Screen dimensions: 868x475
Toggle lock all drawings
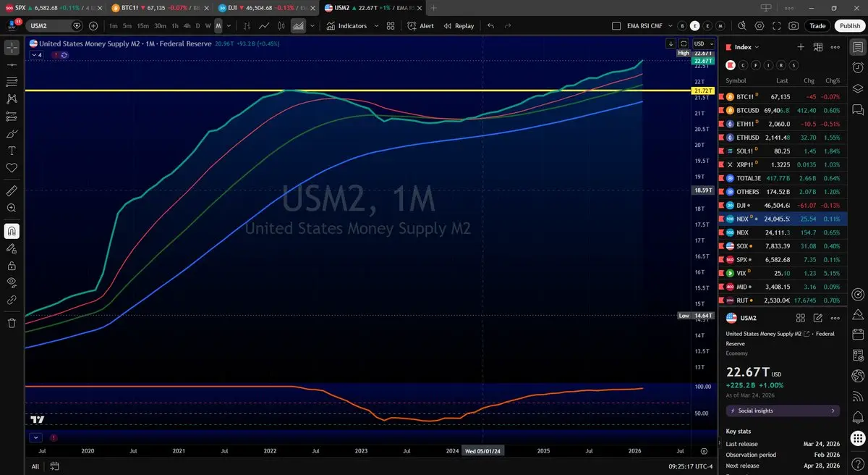coord(12,265)
